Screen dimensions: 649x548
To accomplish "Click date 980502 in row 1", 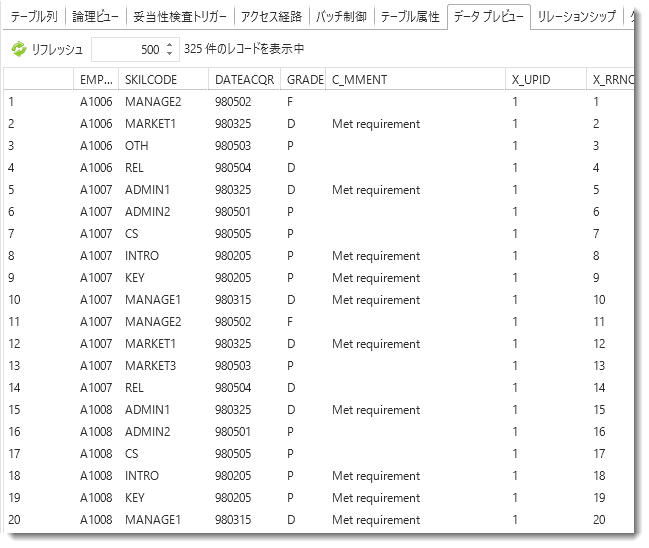I will 233,102.
